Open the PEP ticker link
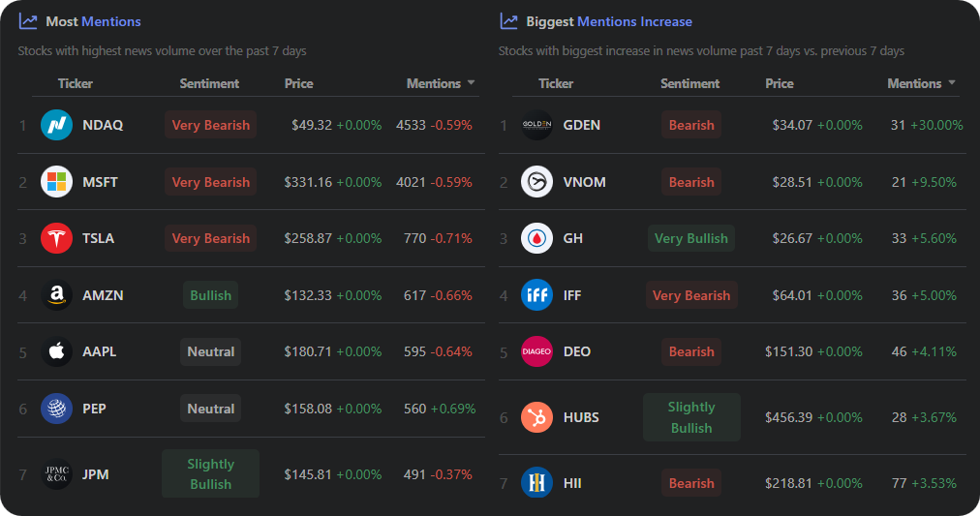Viewport: 980px width, 516px height. tap(94, 409)
